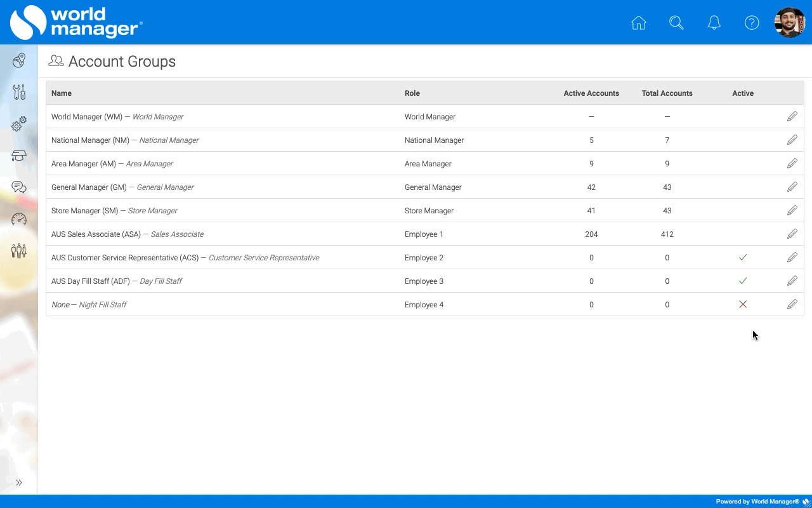Toggle the red X for Night Fill Staff
The width and height of the screenshot is (812, 508).
pyautogui.click(x=743, y=305)
